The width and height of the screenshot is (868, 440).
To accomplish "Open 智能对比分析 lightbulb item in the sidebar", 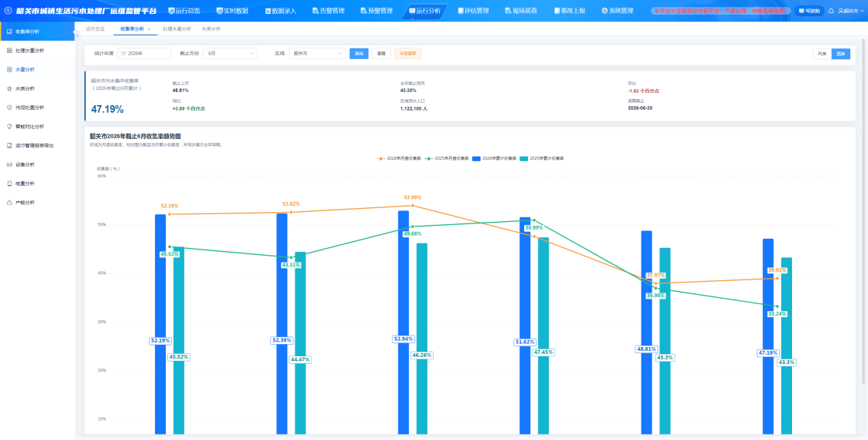I will point(37,127).
